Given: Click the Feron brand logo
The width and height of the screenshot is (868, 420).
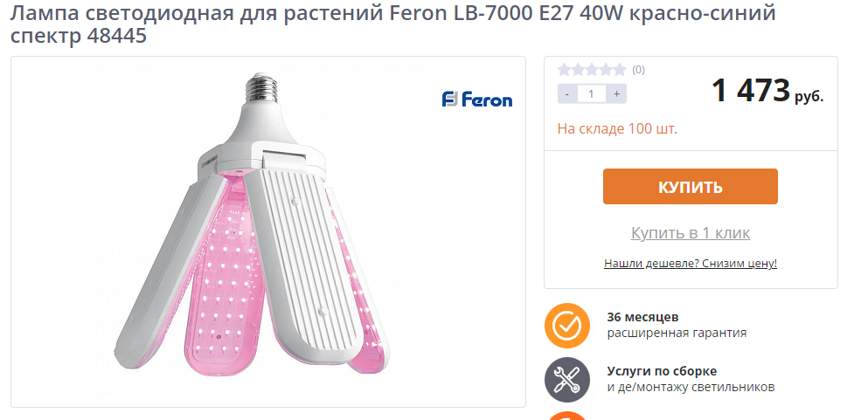Looking at the screenshot, I should pos(477,100).
